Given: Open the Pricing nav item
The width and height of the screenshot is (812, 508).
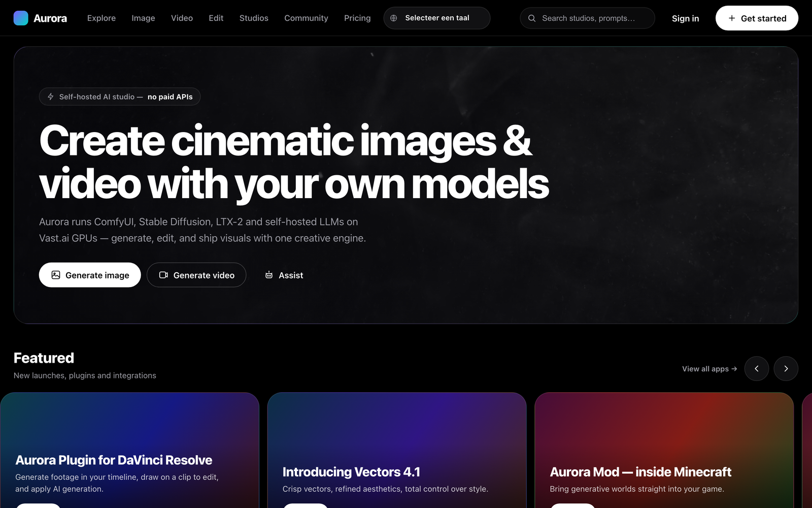Looking at the screenshot, I should (x=357, y=18).
